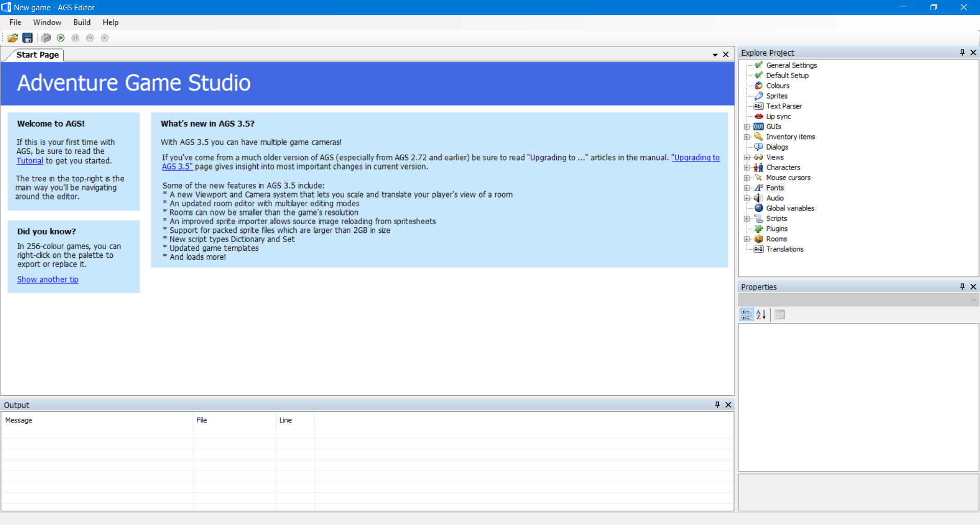Open the Lip sync lips icon
Image resolution: width=980 pixels, height=525 pixels.
[759, 116]
